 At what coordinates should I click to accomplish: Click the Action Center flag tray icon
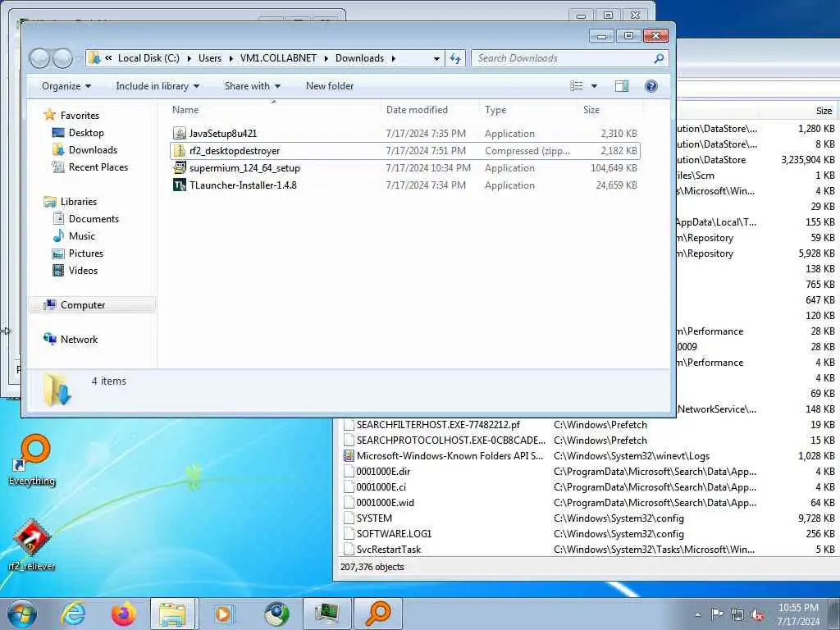click(x=717, y=614)
